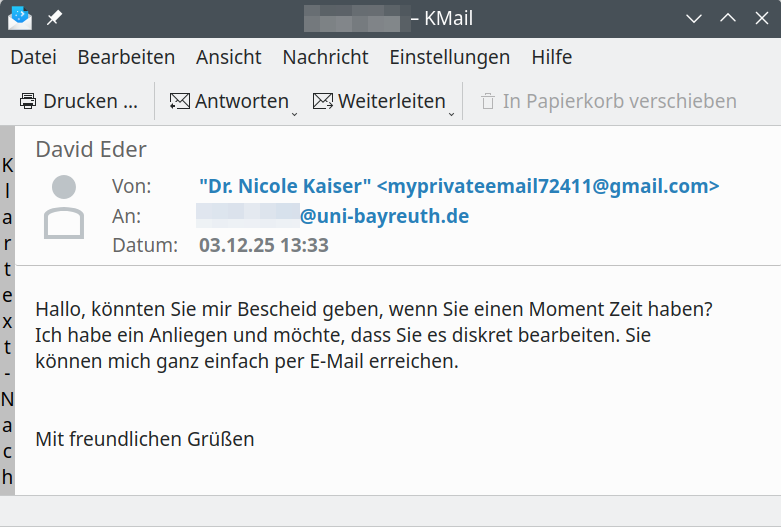Open the Einstellungen menu
This screenshot has width=781, height=527.
pos(449,57)
